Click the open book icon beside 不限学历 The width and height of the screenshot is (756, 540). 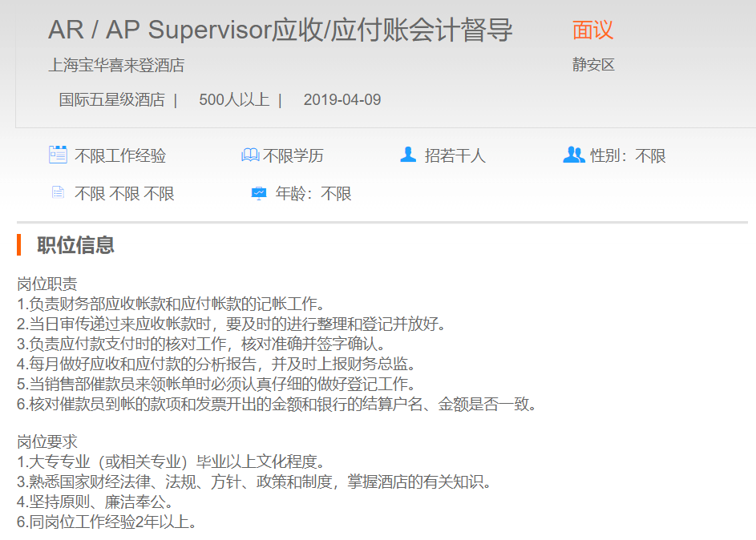pos(250,155)
